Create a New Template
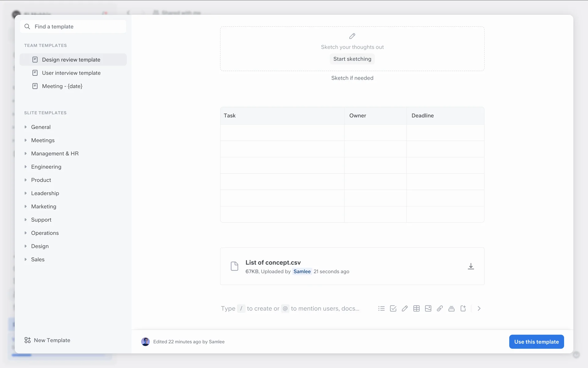Screen dimensions: 588x368 (47, 340)
